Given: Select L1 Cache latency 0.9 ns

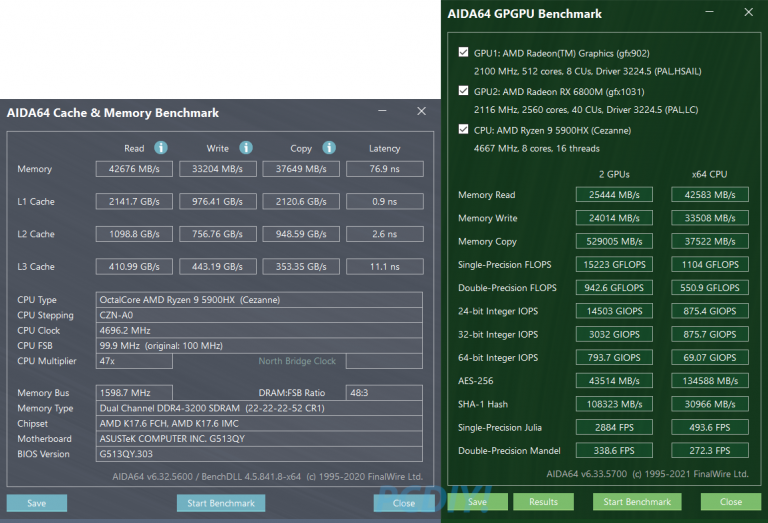Looking at the screenshot, I should point(384,201).
